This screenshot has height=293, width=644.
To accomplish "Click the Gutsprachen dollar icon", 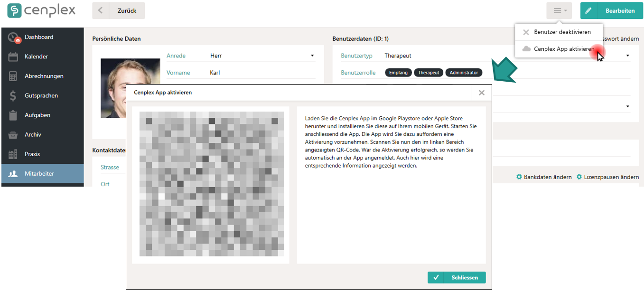I will (x=13, y=95).
